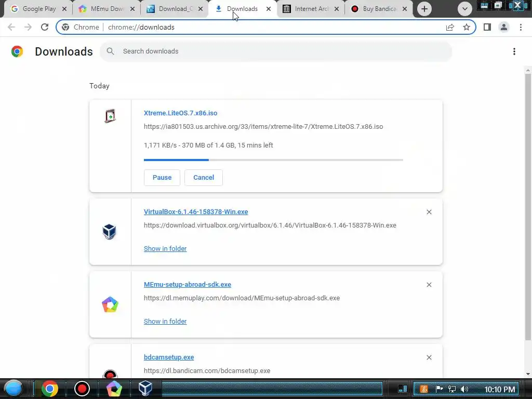
Task: Pause the Xtreme LiteOS download
Action: pos(162,178)
